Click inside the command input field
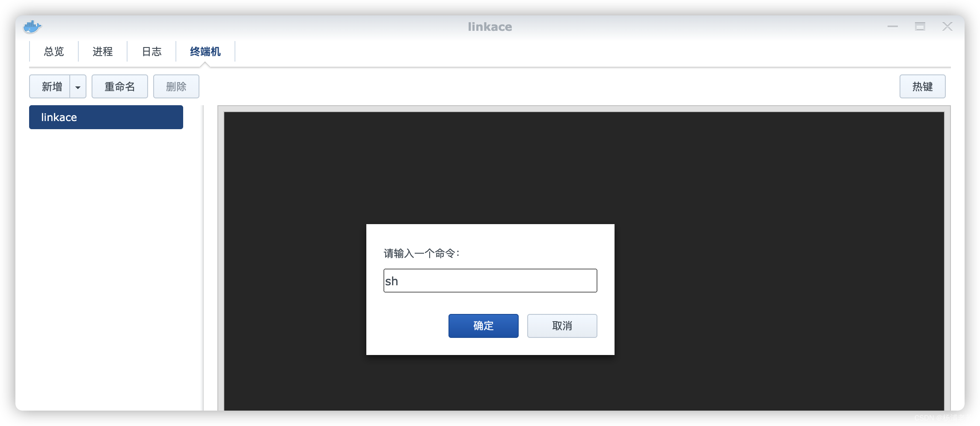This screenshot has height=426, width=980. 490,281
